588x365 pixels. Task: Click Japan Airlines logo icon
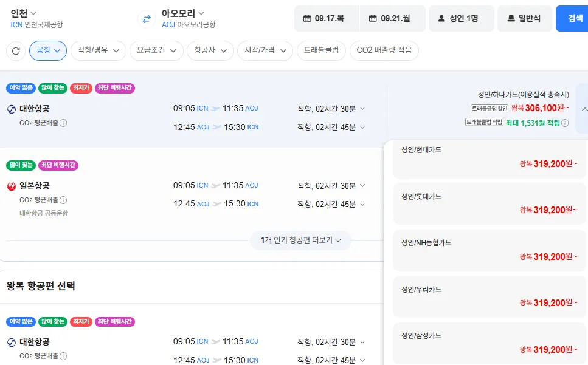(x=12, y=186)
